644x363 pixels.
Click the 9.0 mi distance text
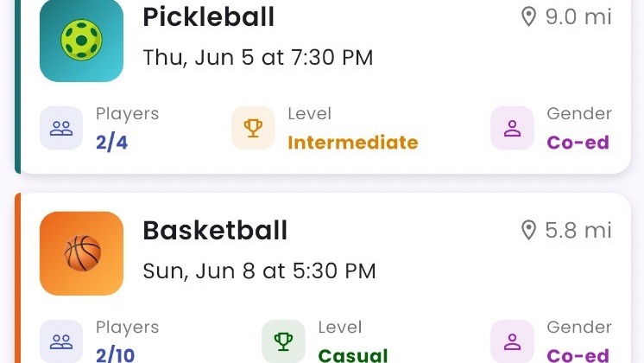pos(578,16)
